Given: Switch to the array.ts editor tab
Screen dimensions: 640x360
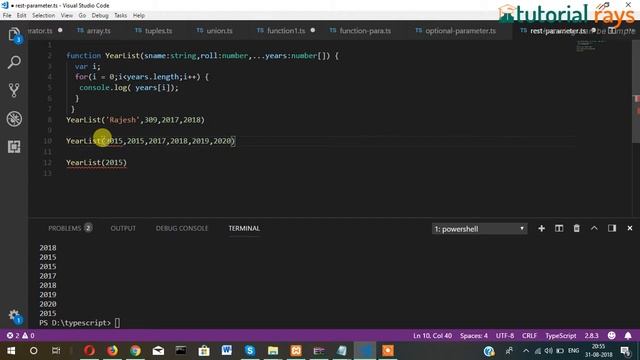Looking at the screenshot, I should pos(94,31).
